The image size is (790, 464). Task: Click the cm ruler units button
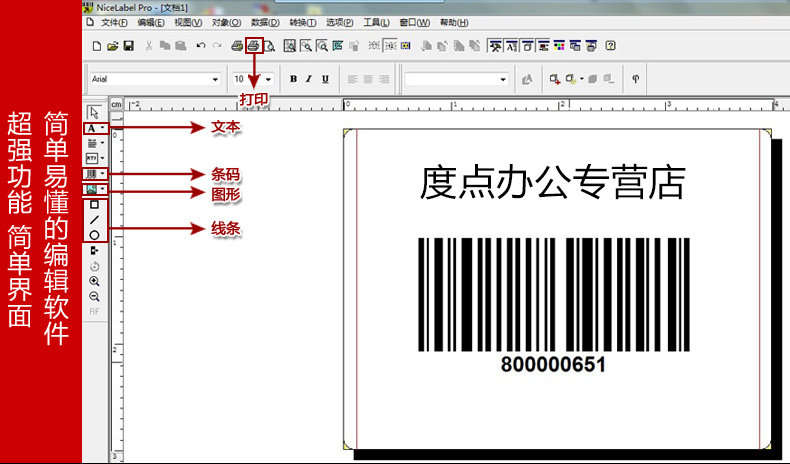point(116,104)
